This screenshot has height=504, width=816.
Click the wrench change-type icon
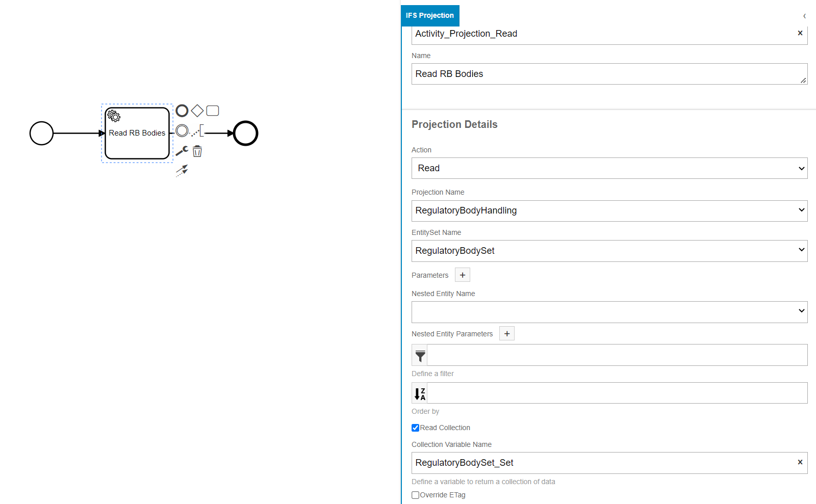coord(182,151)
